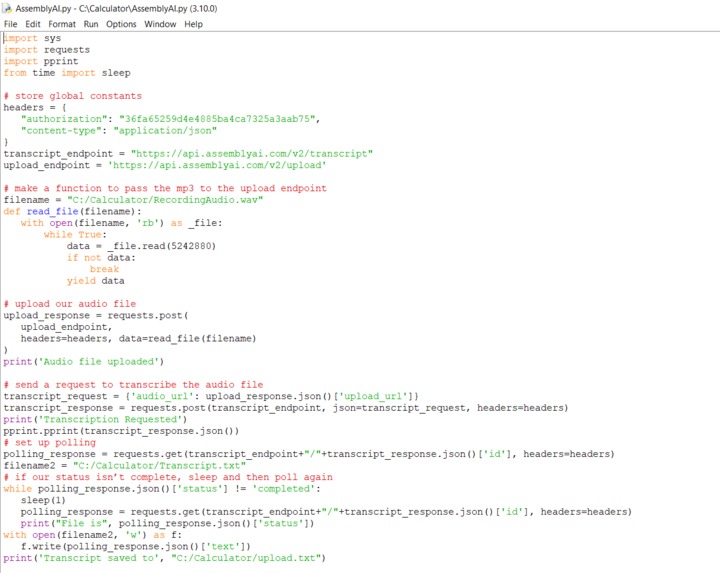Click the 'upload_endpoint,' argument line
The image size is (720, 573).
click(66, 327)
